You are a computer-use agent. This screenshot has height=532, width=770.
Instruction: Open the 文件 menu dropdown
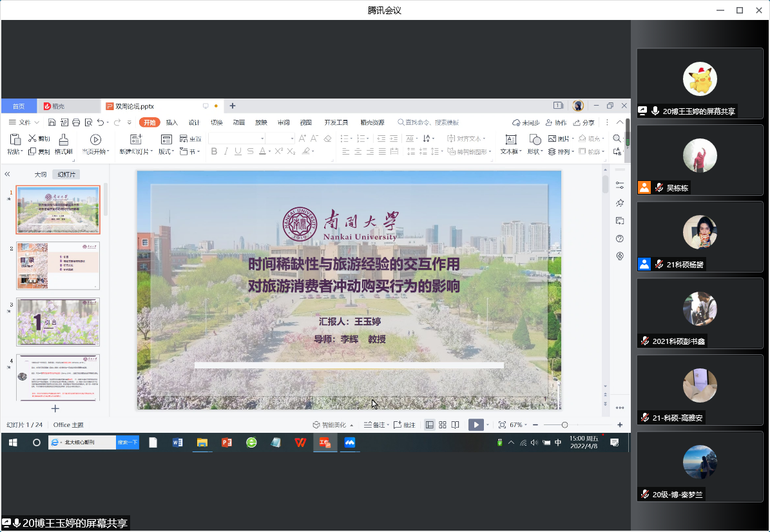(24, 122)
